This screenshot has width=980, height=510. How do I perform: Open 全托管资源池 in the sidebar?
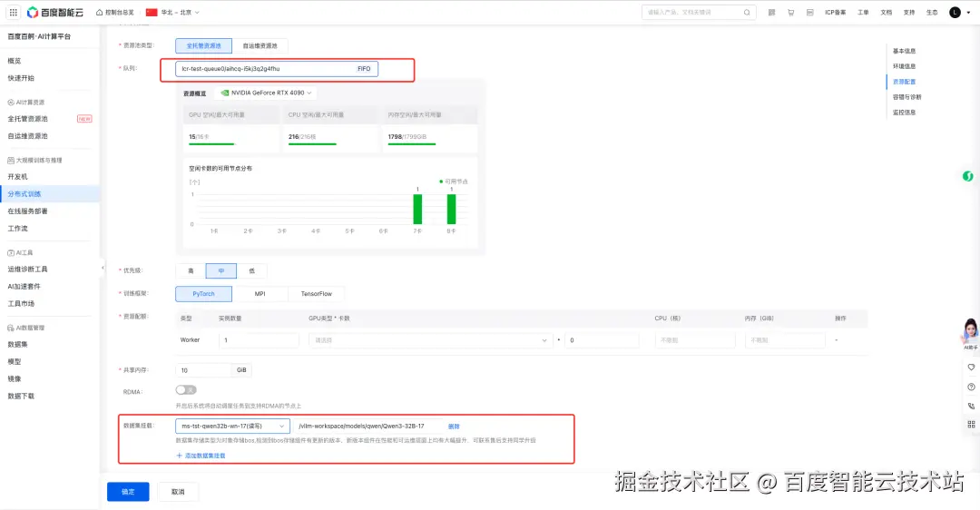(27, 119)
